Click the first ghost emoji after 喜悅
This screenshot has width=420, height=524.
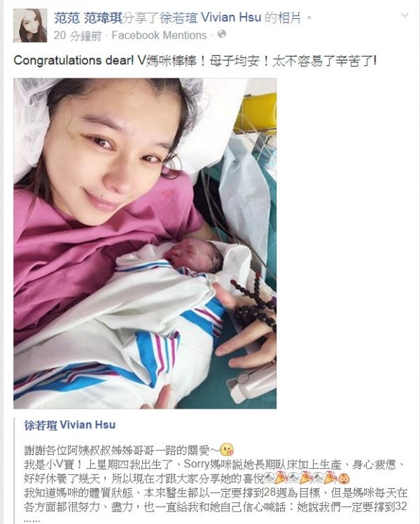pos(269,479)
